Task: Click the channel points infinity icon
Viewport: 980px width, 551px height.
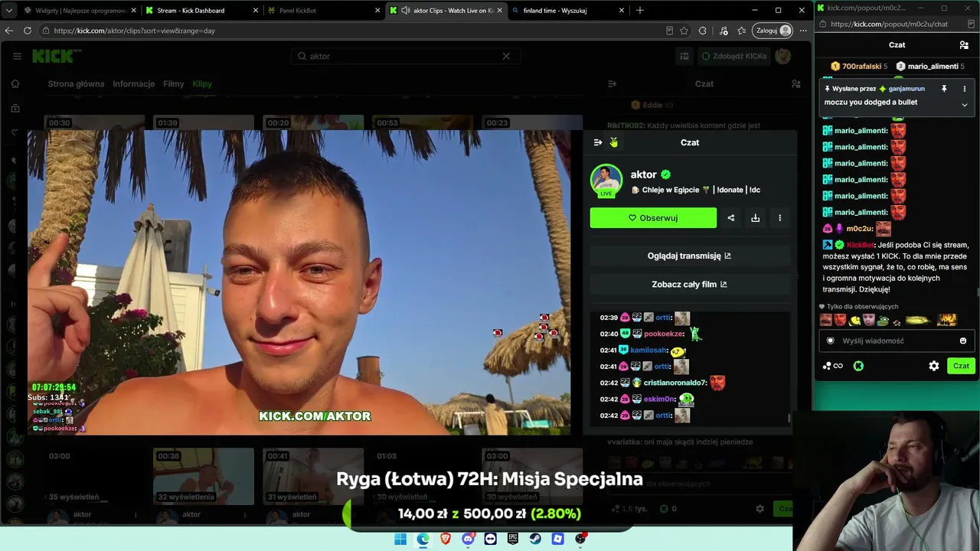Action: [833, 366]
